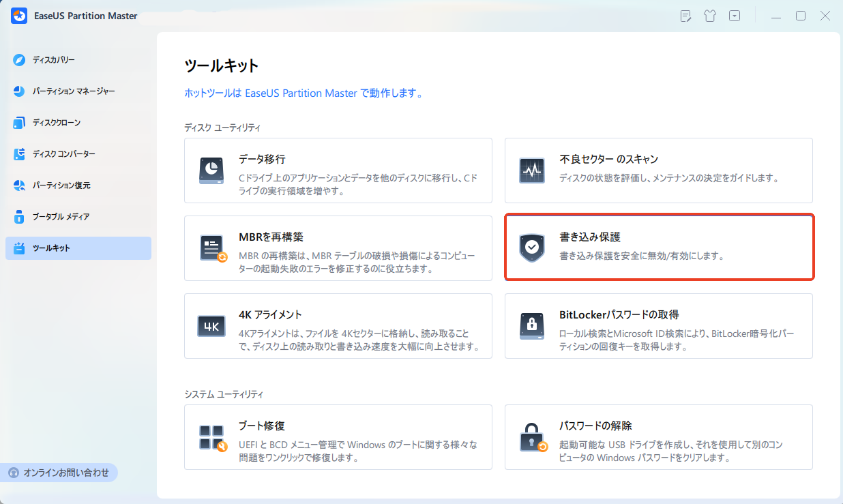Select ディスククローン in the sidebar
Image resolution: width=843 pixels, height=504 pixels.
57,123
